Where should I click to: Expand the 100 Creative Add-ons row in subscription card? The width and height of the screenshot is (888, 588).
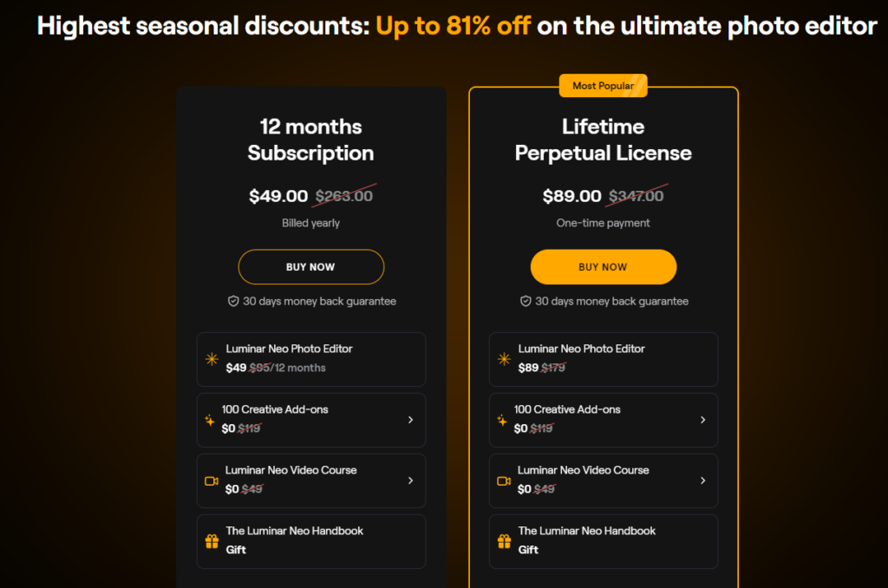pos(410,419)
